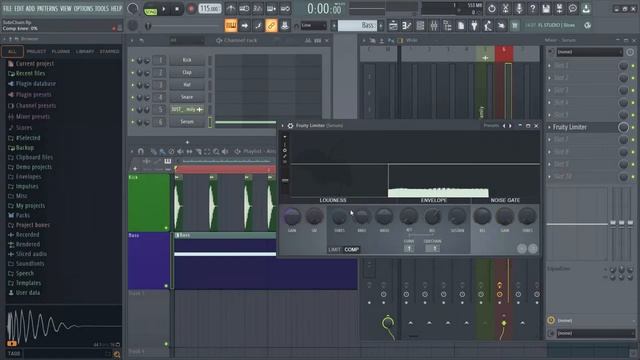
Task: Toggle the Fruity Limiter slot enable knob
Action: (x=623, y=127)
